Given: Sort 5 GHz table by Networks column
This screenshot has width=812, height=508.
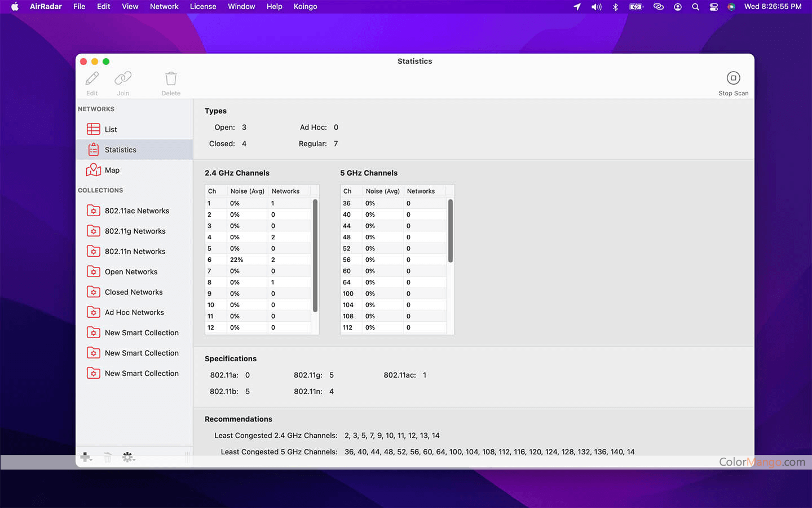Looking at the screenshot, I should click(421, 191).
